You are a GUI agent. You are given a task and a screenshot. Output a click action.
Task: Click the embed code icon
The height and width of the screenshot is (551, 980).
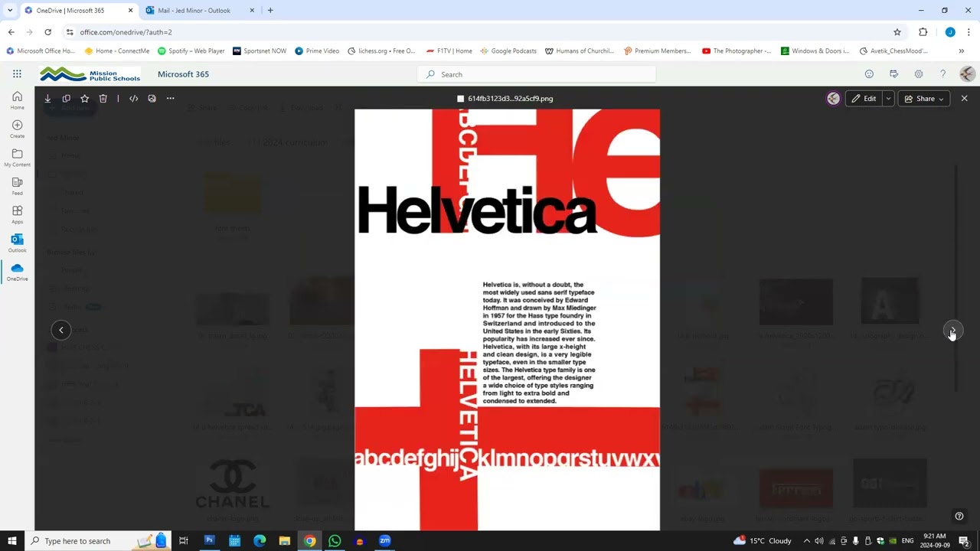point(133,99)
